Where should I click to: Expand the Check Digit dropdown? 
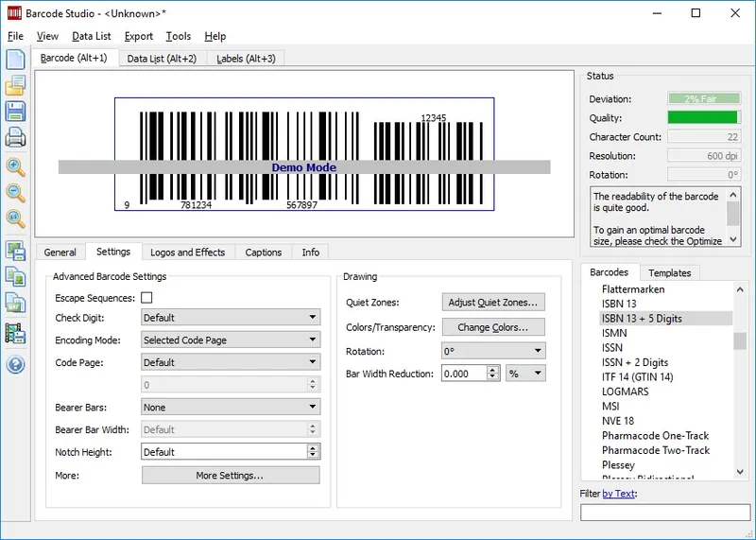pos(231,318)
